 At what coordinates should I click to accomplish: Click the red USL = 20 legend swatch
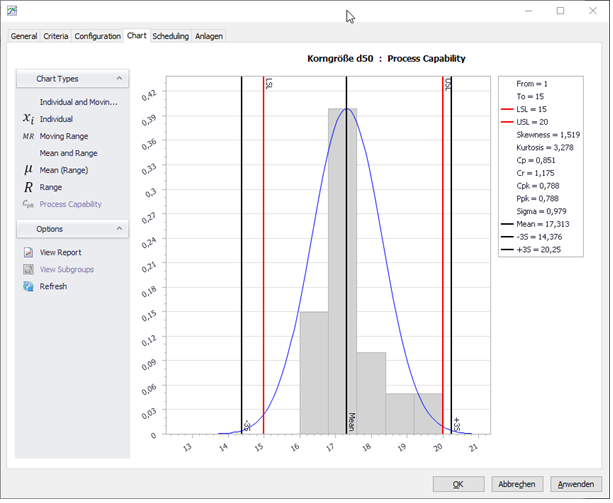[507, 122]
